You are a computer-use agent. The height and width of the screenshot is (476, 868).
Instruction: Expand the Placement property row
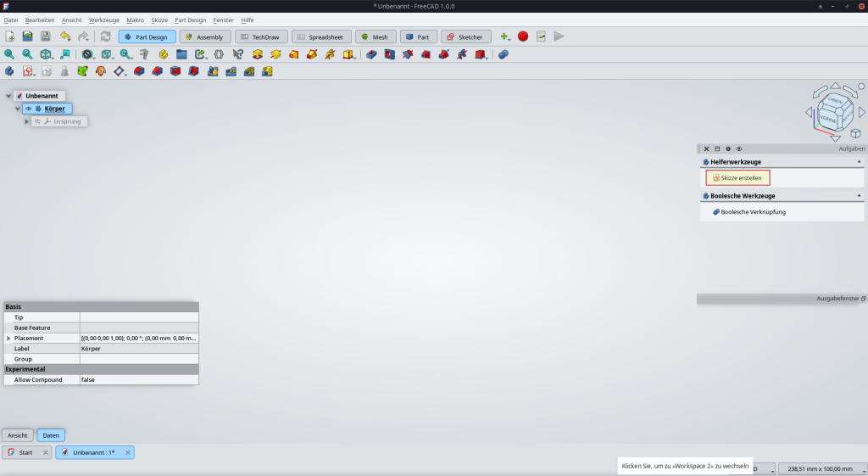[8, 338]
